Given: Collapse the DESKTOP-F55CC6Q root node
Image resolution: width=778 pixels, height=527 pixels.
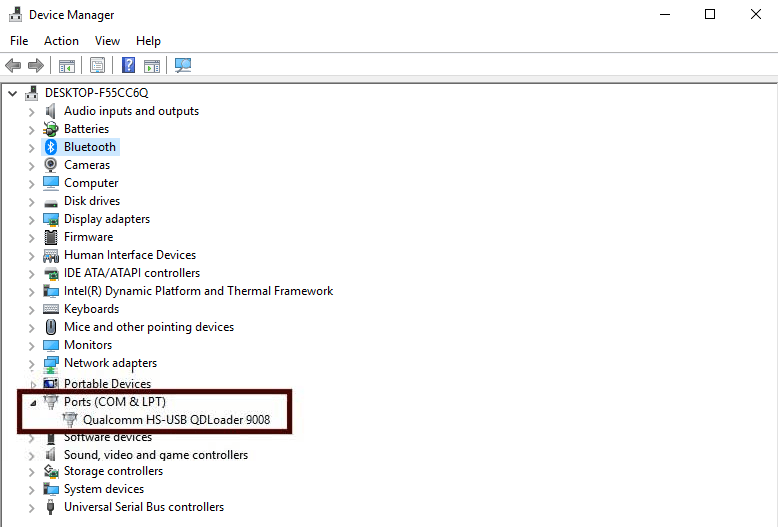Looking at the screenshot, I should 12,93.
